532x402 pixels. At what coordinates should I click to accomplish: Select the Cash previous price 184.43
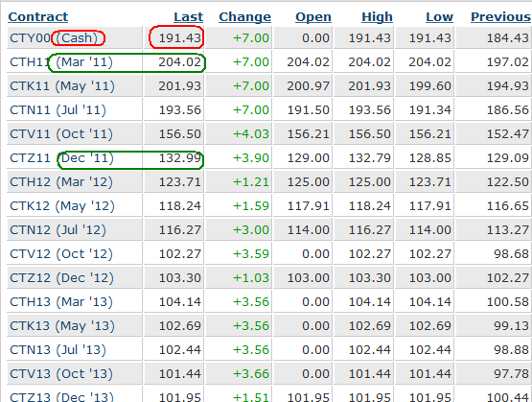(x=508, y=38)
